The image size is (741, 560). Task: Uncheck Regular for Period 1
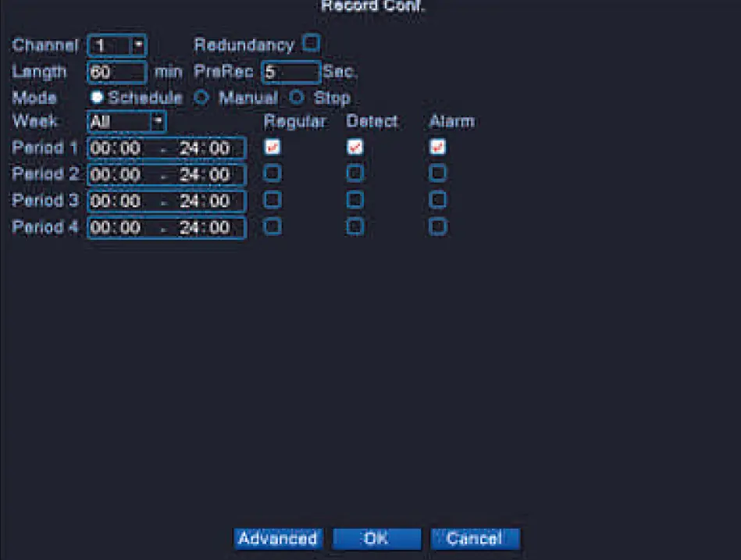pos(273,147)
